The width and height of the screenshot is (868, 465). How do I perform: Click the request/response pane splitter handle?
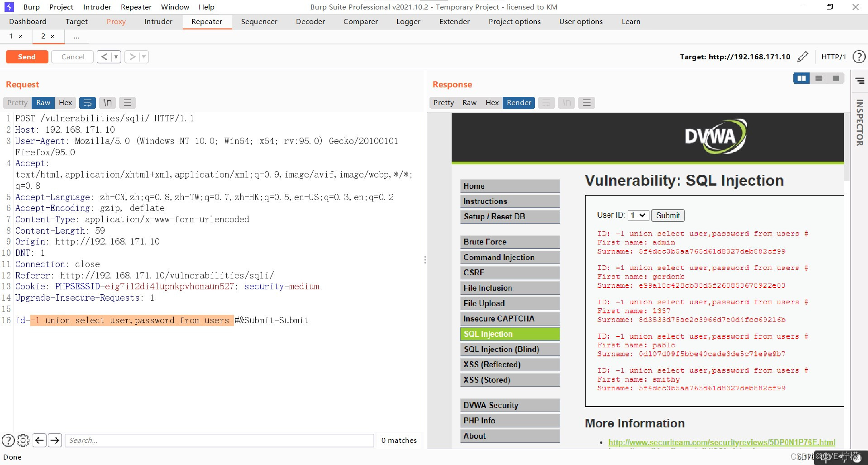tap(425, 259)
